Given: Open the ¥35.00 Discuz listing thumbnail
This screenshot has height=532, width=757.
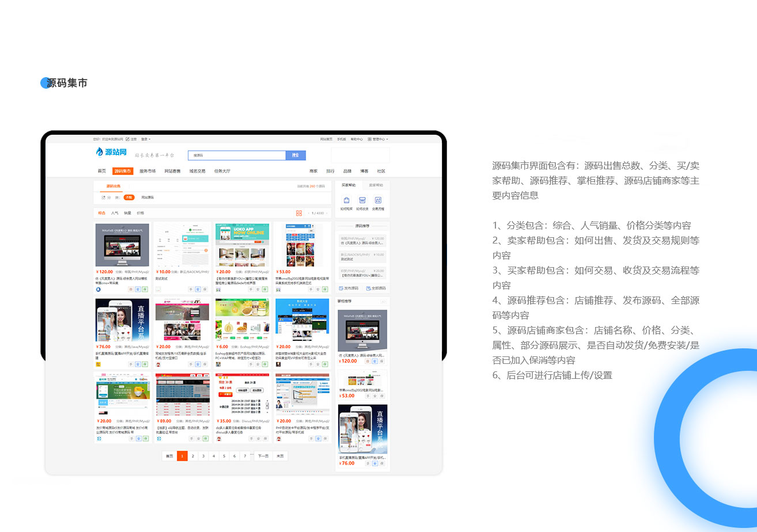Looking at the screenshot, I should coord(242,394).
